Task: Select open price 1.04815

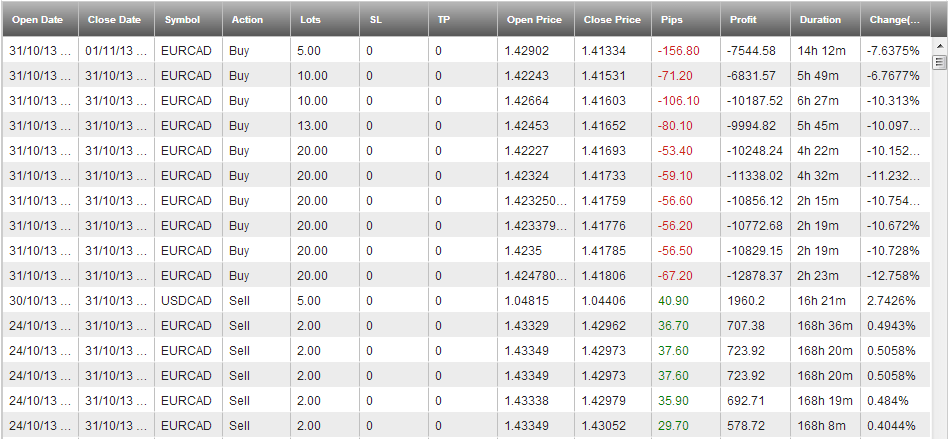Action: 527,300
